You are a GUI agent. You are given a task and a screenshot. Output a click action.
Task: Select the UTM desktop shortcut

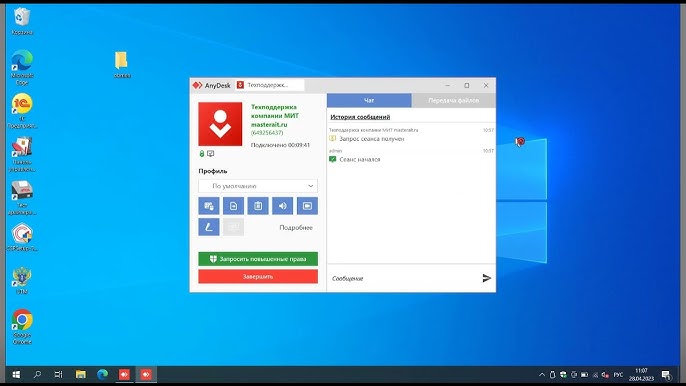[x=22, y=281]
